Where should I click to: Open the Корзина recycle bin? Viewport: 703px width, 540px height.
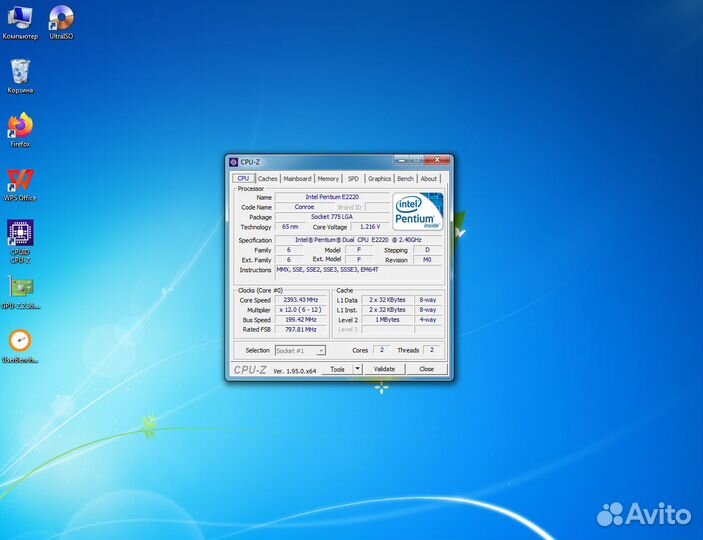tap(20, 76)
